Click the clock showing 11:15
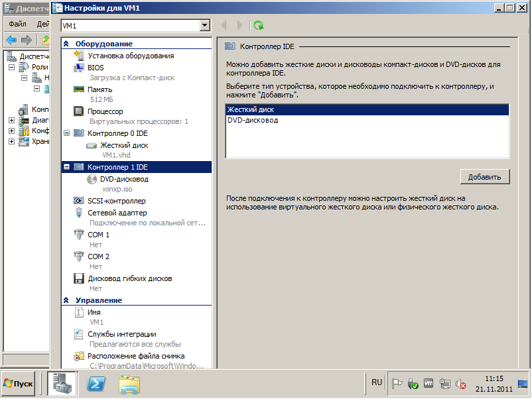This screenshot has height=399, width=532. [494, 378]
